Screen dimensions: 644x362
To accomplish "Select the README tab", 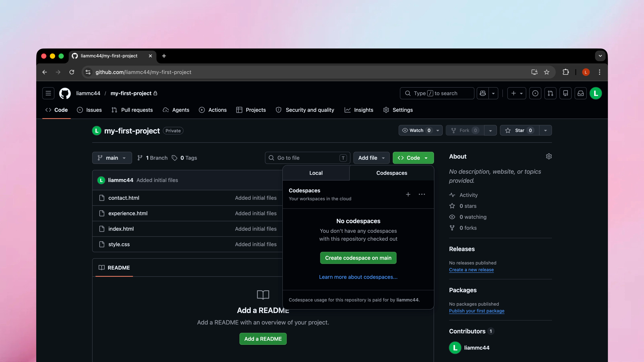I will click(x=114, y=268).
